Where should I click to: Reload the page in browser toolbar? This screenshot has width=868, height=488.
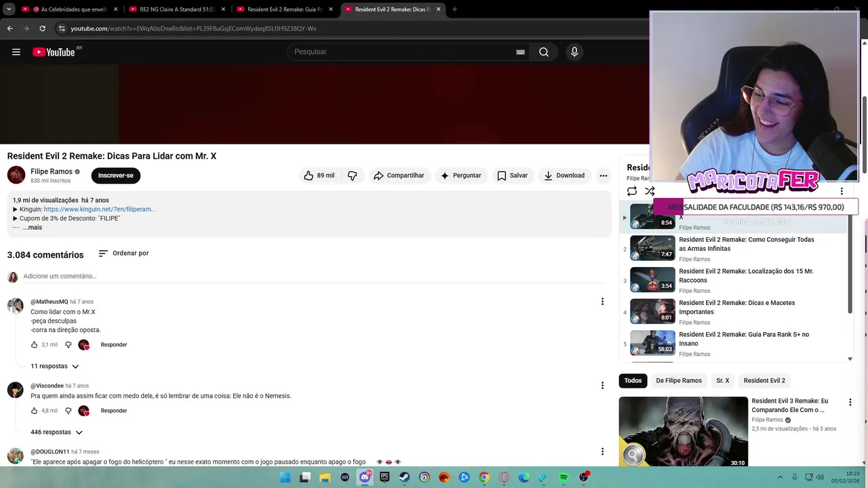coord(42,28)
